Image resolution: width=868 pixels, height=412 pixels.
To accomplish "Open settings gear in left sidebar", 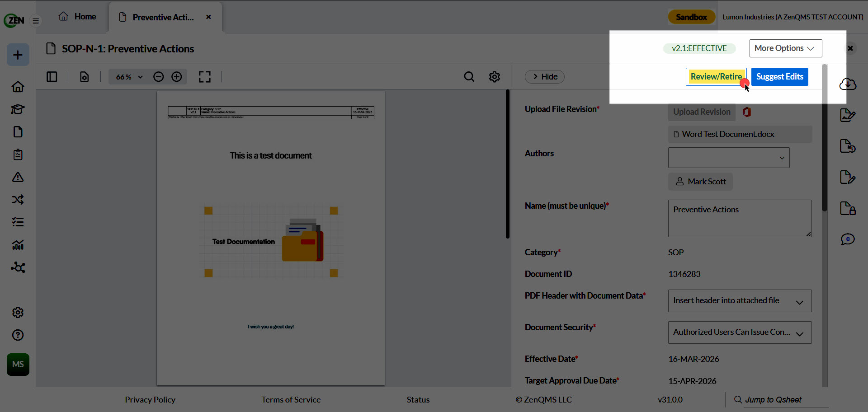I will pos(18,312).
